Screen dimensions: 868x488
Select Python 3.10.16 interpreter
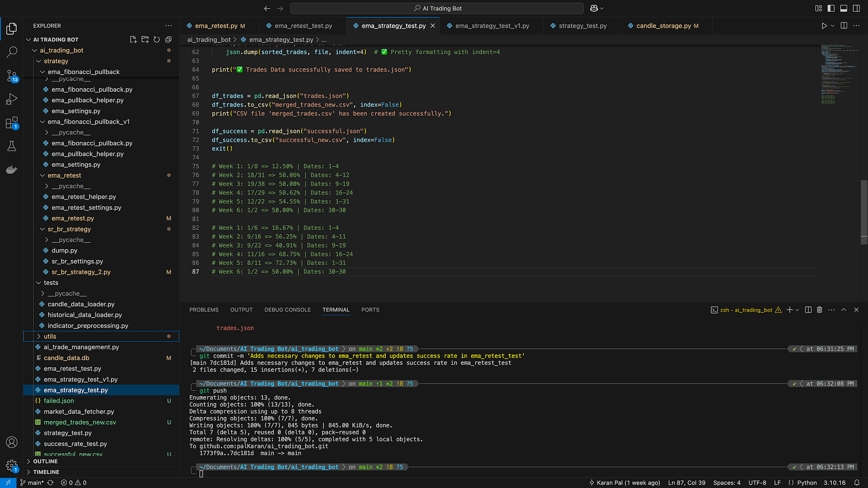click(x=835, y=482)
